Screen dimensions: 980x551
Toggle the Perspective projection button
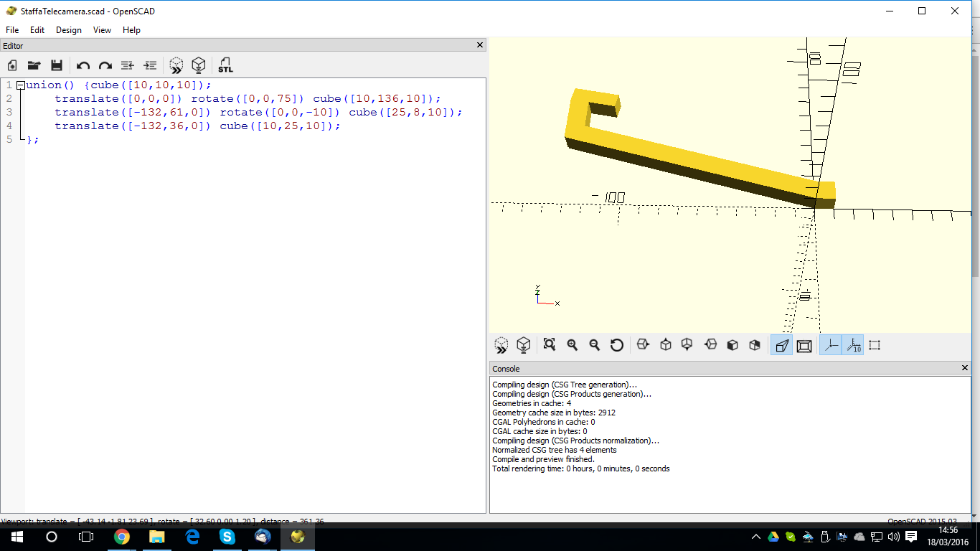click(x=781, y=345)
